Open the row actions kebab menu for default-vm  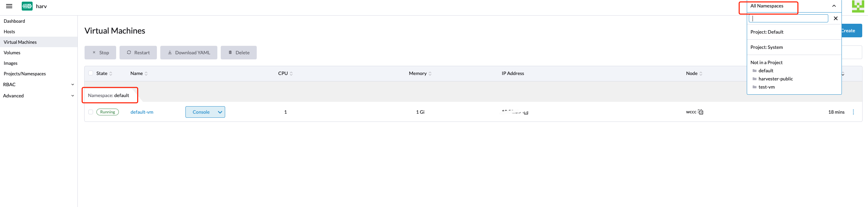tap(853, 112)
